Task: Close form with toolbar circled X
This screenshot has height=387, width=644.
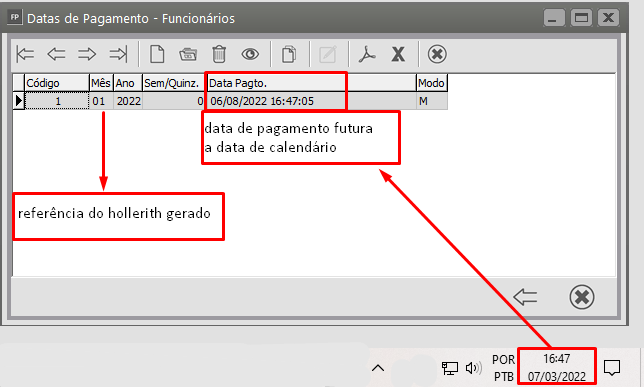Action: tap(437, 54)
